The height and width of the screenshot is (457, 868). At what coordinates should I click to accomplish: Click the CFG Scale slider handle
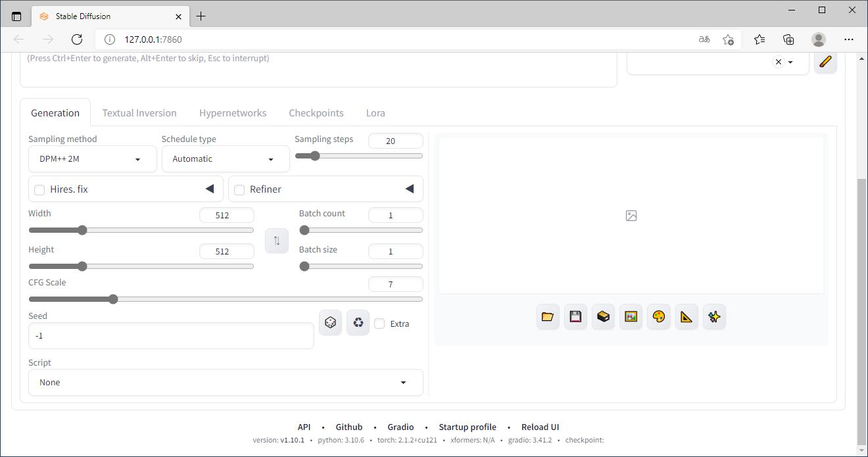[x=113, y=299]
